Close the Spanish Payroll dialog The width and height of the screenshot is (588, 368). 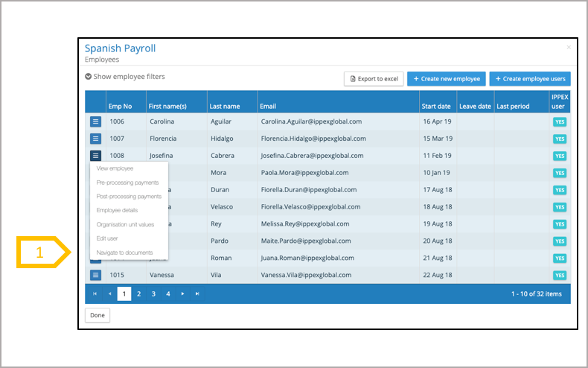click(569, 48)
